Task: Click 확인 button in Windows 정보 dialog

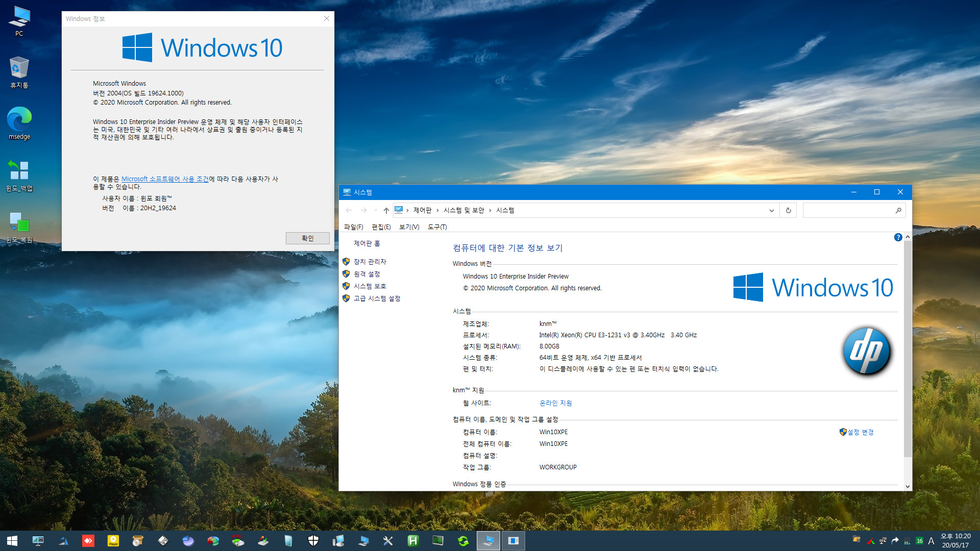Action: point(308,238)
